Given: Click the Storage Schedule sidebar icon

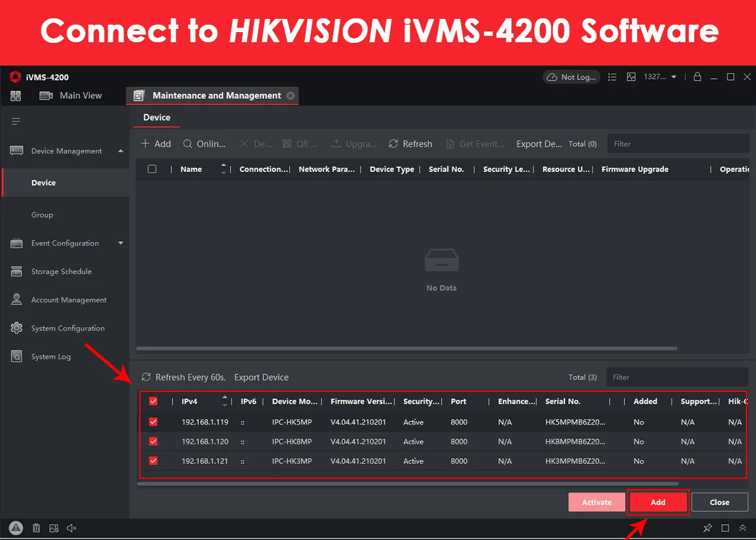Looking at the screenshot, I should [x=17, y=272].
